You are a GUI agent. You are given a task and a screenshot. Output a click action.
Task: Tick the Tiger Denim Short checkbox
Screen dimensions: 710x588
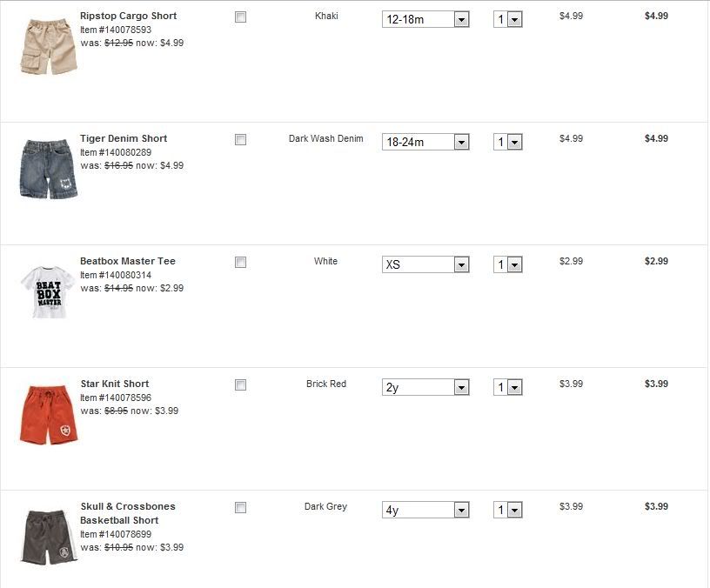[x=241, y=139]
